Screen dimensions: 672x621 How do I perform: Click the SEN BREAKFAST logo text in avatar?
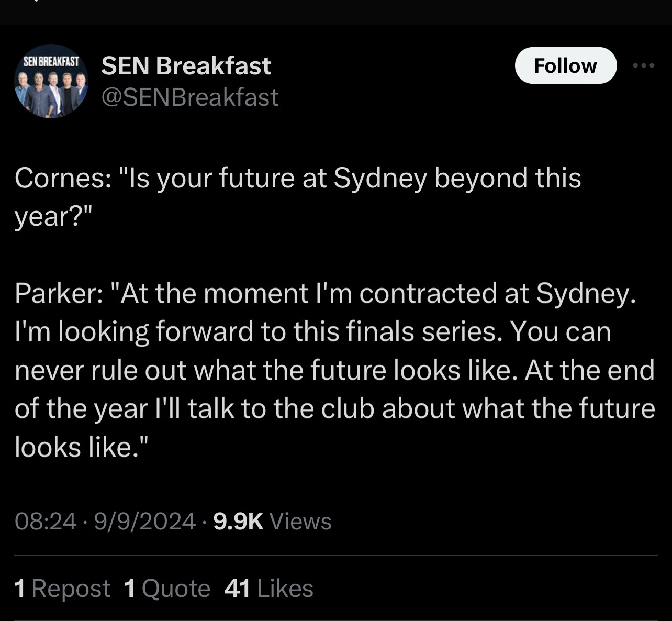pos(51,61)
